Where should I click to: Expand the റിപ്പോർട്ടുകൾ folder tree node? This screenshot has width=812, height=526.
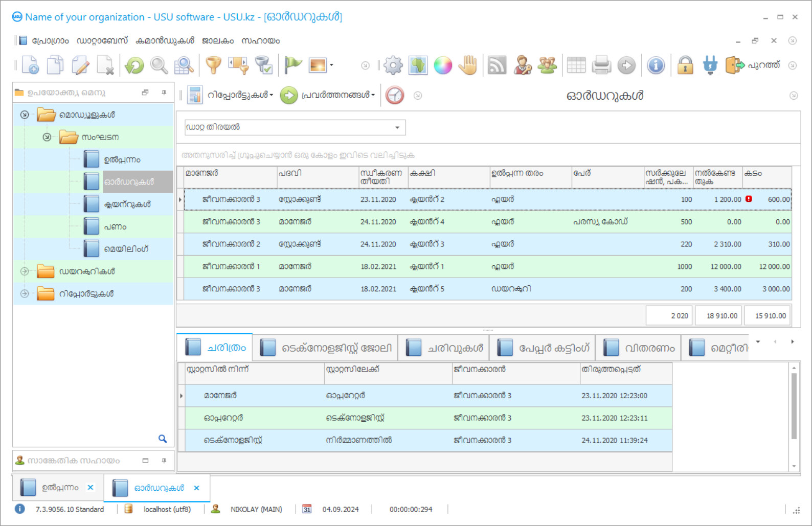tap(25, 294)
